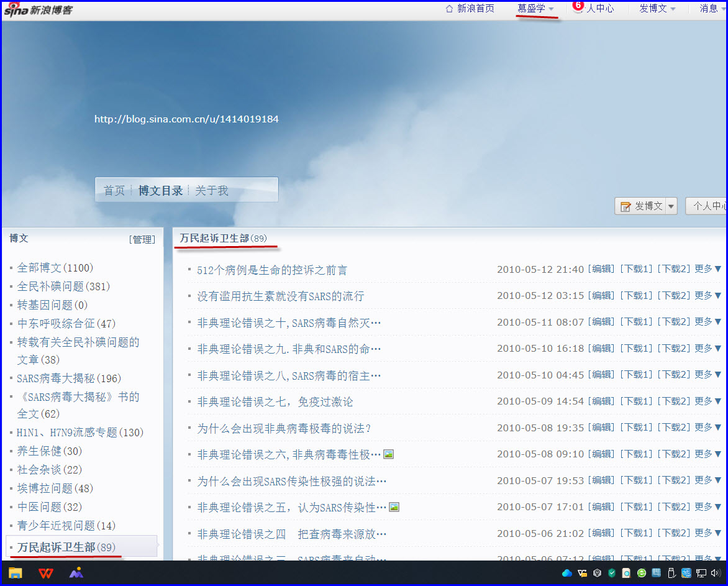
Task: Click the blog URL text in the header
Action: [x=186, y=119]
